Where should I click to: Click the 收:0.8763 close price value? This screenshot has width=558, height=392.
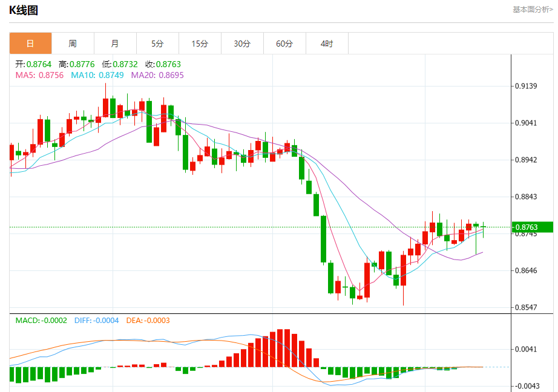pos(163,64)
